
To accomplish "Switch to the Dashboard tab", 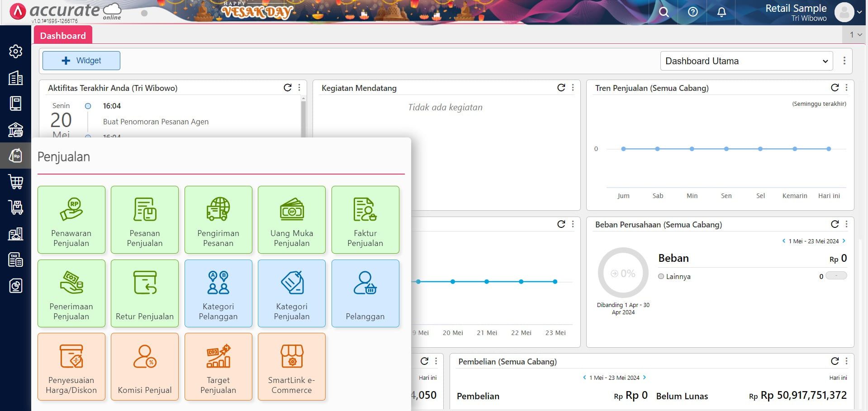I will (x=63, y=35).
